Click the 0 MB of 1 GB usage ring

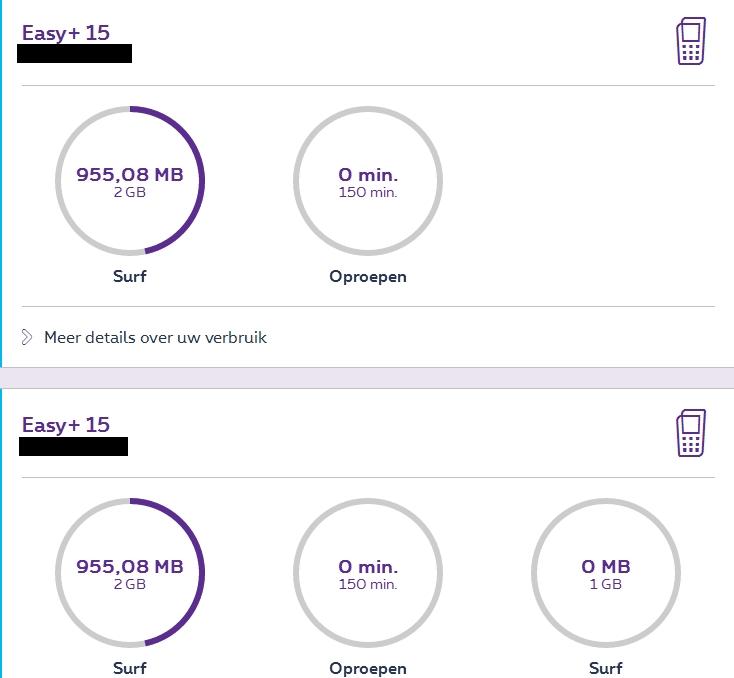tap(606, 573)
